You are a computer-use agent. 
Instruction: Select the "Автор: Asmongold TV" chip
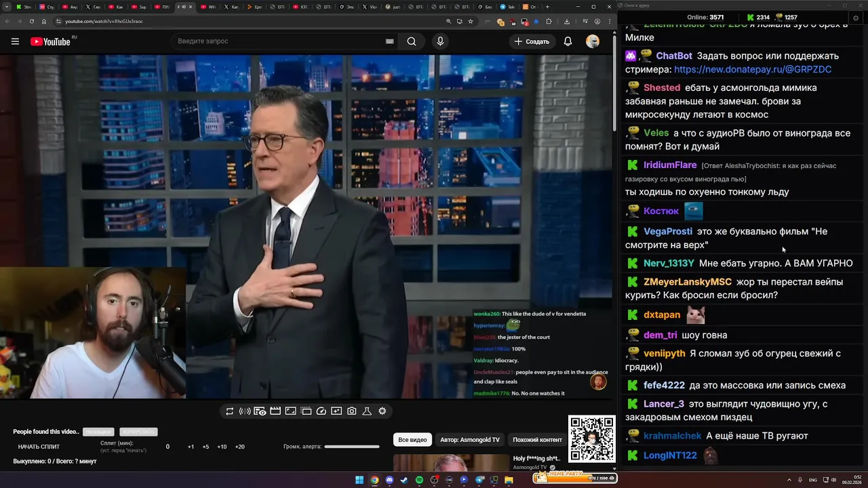[x=470, y=440]
